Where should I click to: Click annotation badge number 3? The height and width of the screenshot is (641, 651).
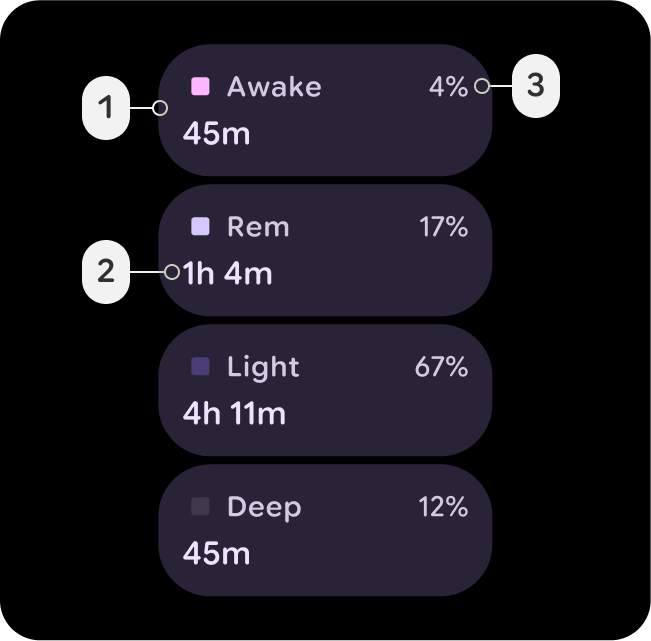pyautogui.click(x=535, y=86)
